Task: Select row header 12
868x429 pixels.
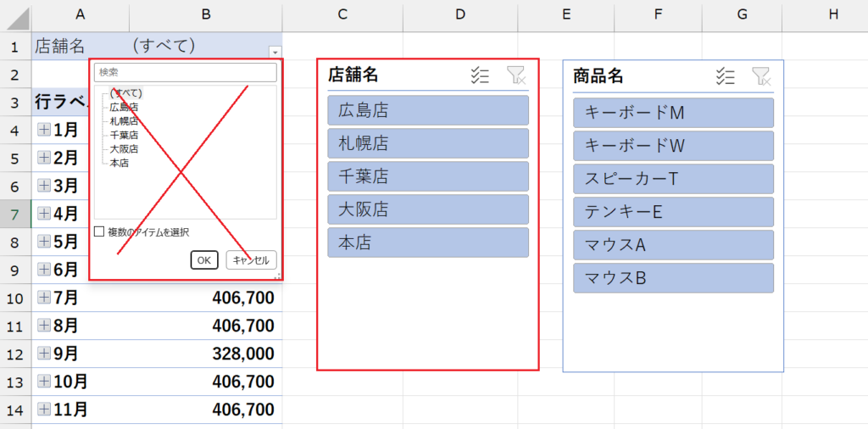Action: (x=15, y=354)
